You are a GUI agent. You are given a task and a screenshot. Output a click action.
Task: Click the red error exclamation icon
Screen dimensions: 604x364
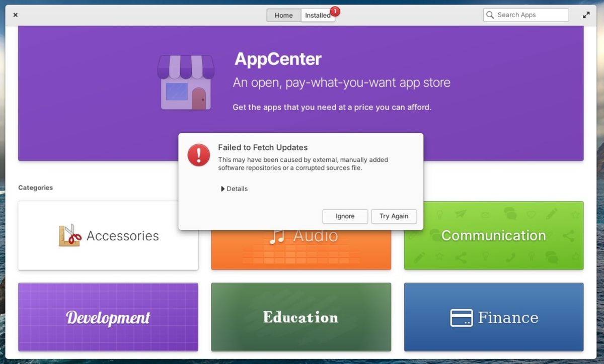(x=199, y=154)
